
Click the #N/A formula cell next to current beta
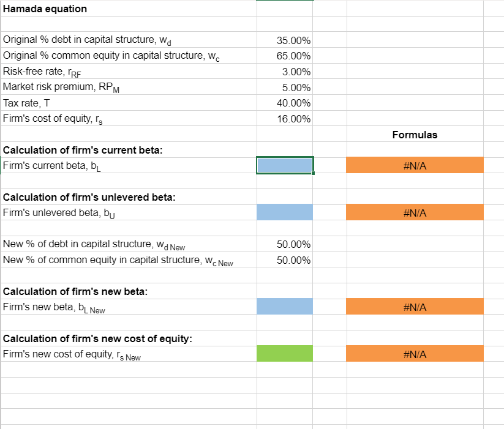[x=415, y=165]
